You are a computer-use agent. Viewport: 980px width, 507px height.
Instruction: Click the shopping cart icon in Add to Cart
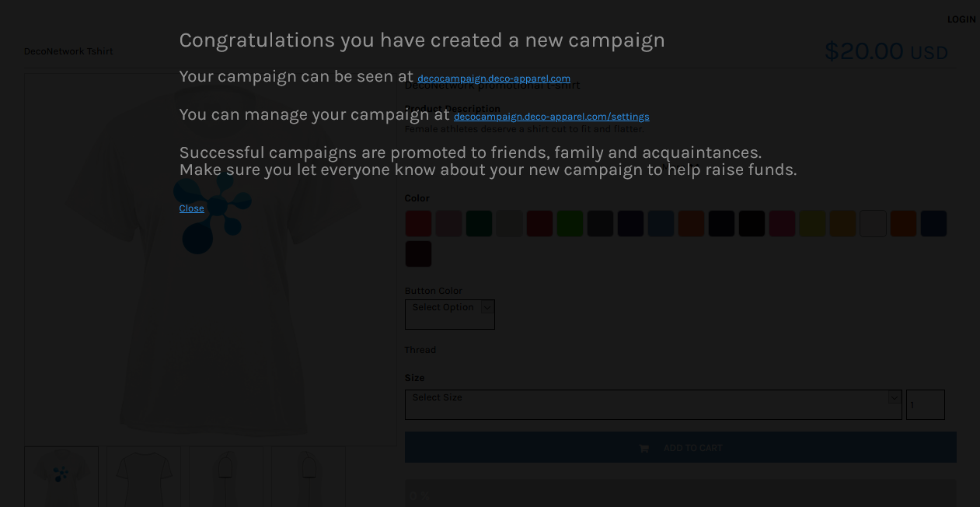coord(643,447)
